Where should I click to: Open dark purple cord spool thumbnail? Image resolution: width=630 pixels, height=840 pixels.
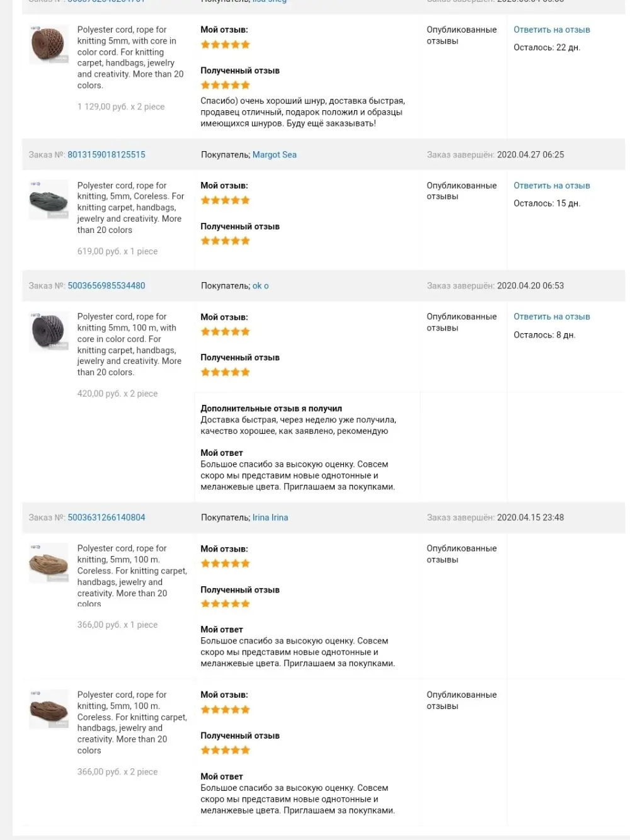(49, 331)
